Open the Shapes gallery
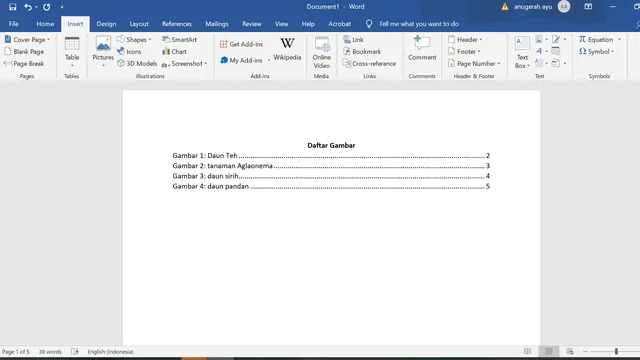This screenshot has width=640, height=360. (x=134, y=40)
